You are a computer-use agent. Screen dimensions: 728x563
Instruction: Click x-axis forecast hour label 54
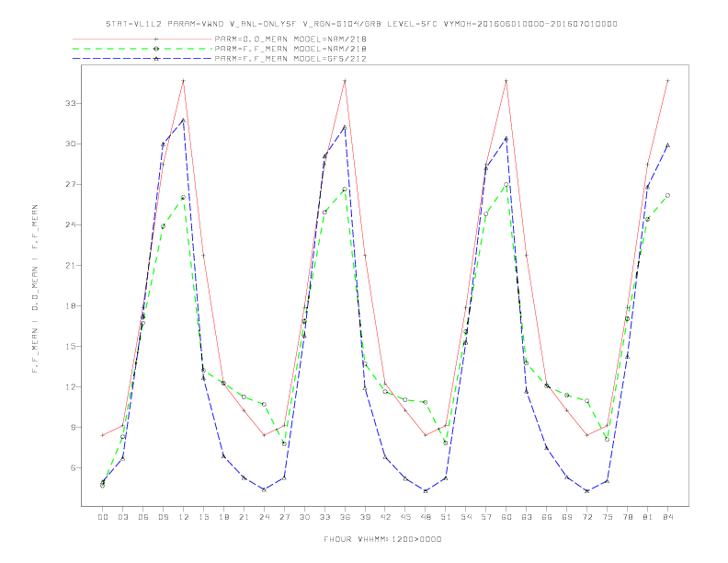[x=466, y=517]
